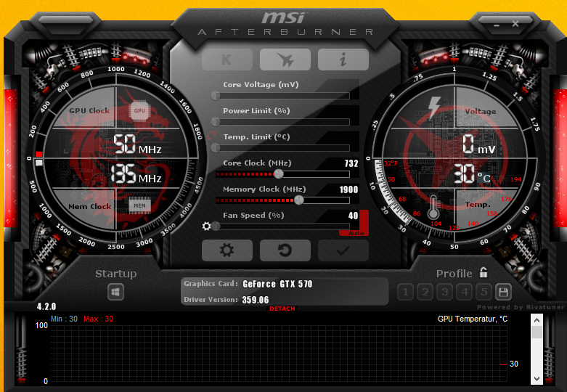Close the Afterburner window

(x=515, y=24)
